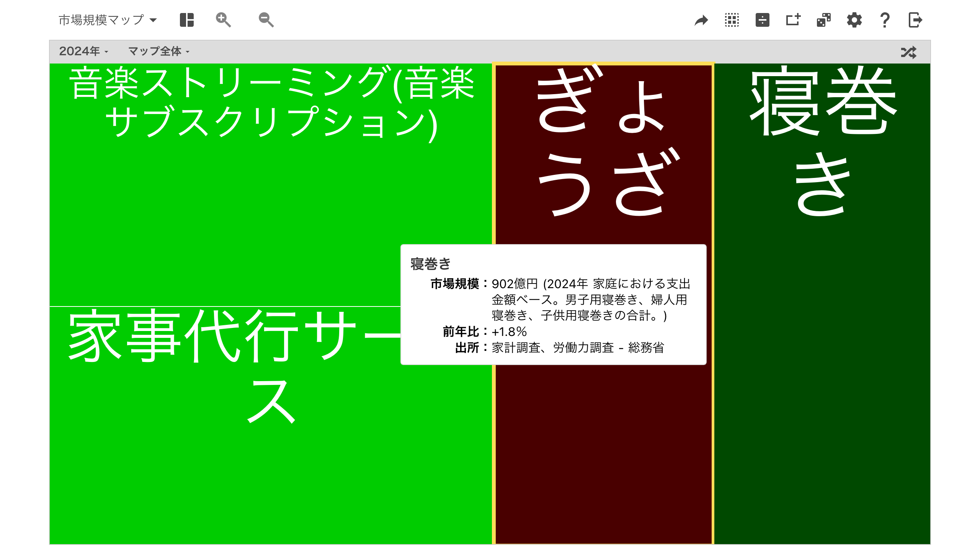Click the treemap layout icon
Viewport: 980px width, 551px height.
point(187,20)
